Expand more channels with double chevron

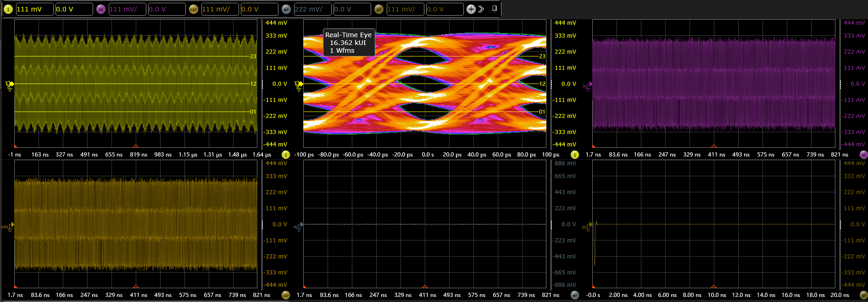click(x=481, y=9)
